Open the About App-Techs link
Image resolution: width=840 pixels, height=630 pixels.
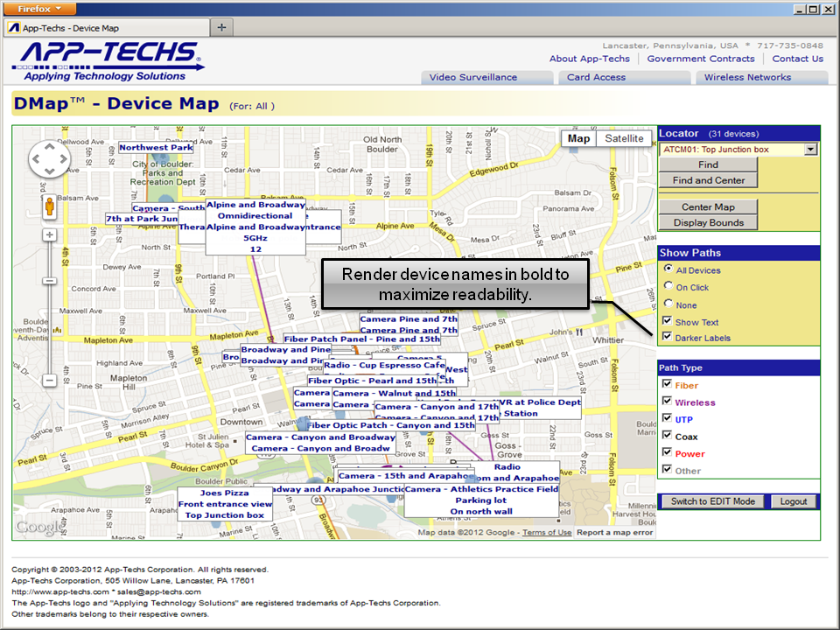[589, 59]
